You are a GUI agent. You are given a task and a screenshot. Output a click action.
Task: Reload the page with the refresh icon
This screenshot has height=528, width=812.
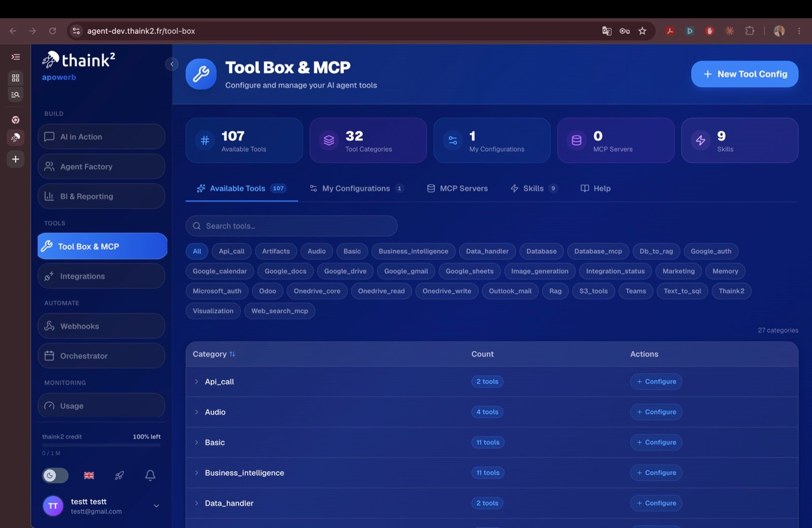[52, 31]
